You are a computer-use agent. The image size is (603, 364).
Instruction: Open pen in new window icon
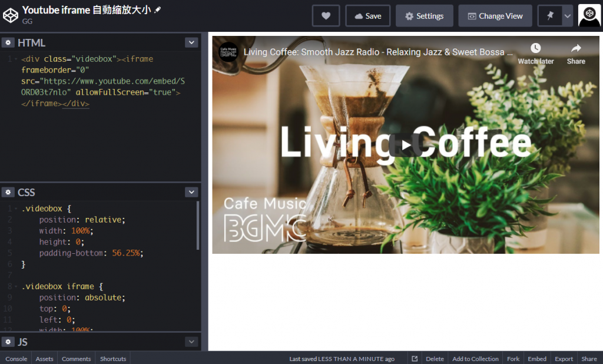pos(415,359)
